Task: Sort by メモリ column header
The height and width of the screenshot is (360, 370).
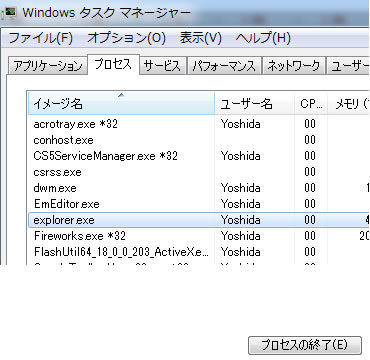Action: coord(349,104)
